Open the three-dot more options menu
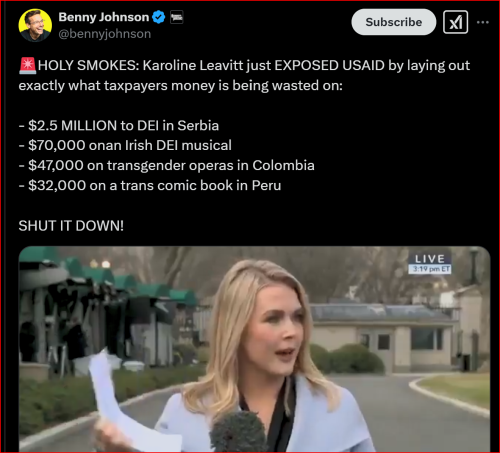The width and height of the screenshot is (500, 453). point(483,22)
